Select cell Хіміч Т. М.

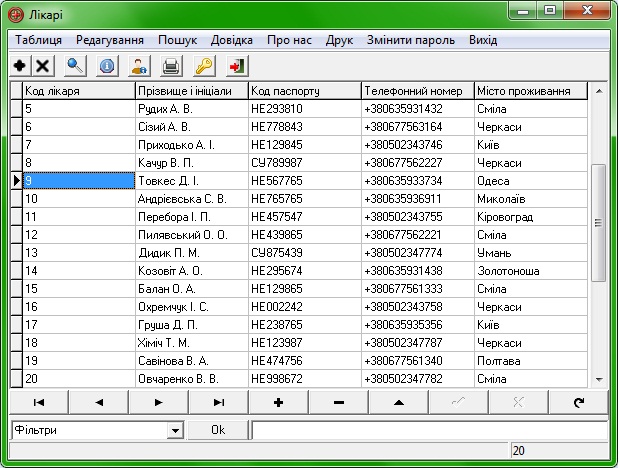point(192,343)
